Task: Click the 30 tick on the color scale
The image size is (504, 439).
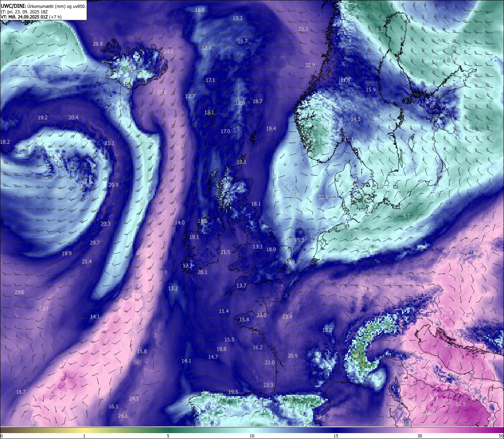Action: [x=420, y=436]
